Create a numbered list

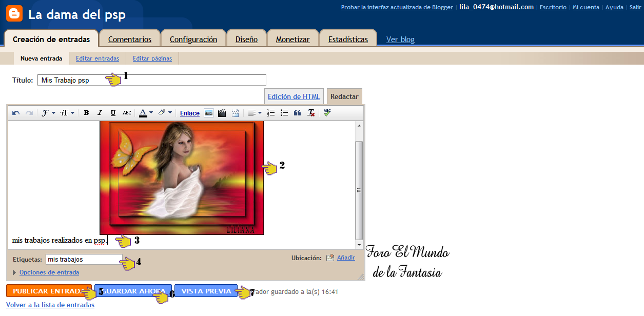(271, 113)
